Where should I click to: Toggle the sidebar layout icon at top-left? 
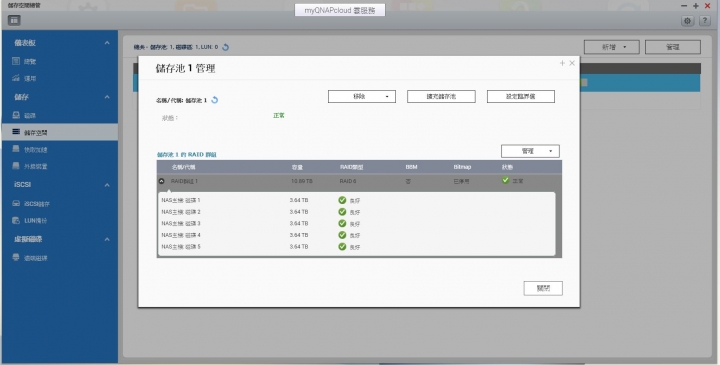pyautogui.click(x=14, y=20)
